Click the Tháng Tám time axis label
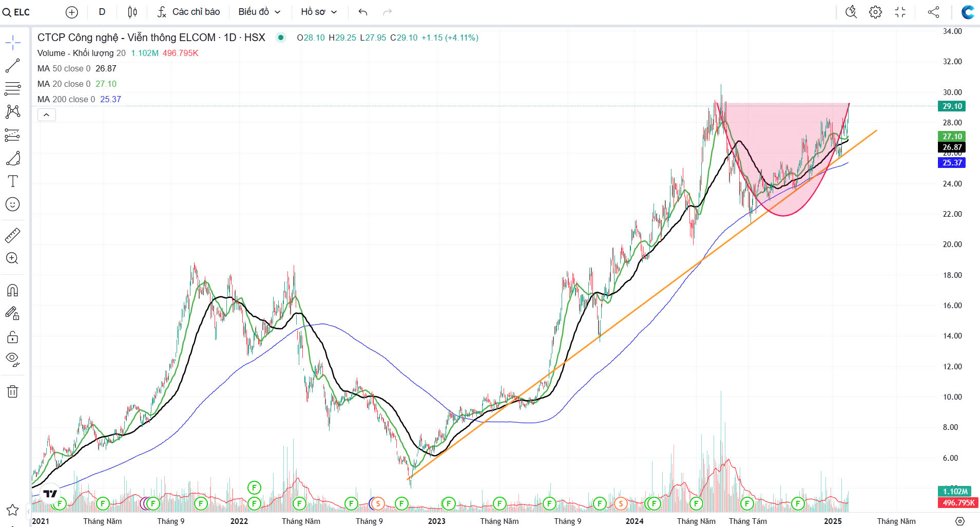This screenshot has height=527, width=980. 748,521
